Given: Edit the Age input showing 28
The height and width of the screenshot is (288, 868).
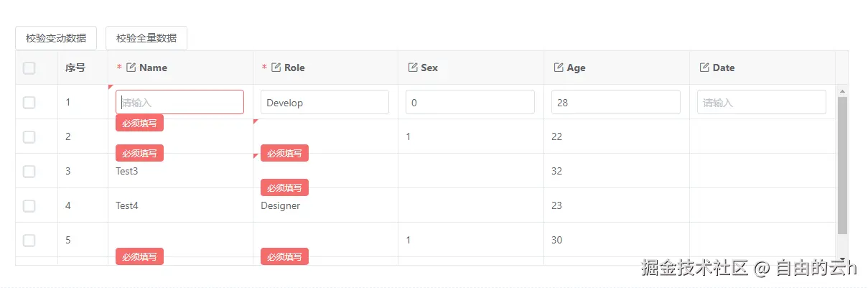Looking at the screenshot, I should pyautogui.click(x=615, y=103).
